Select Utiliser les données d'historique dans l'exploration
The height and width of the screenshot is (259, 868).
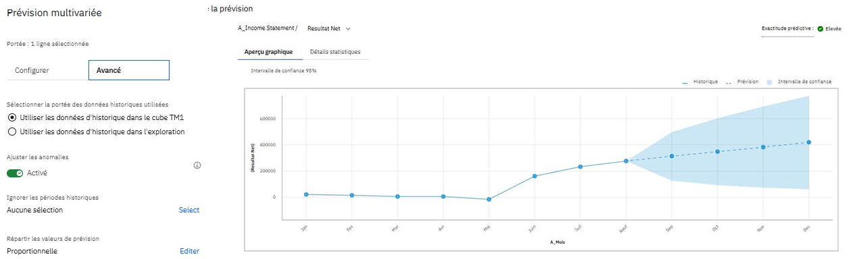pyautogui.click(x=11, y=132)
